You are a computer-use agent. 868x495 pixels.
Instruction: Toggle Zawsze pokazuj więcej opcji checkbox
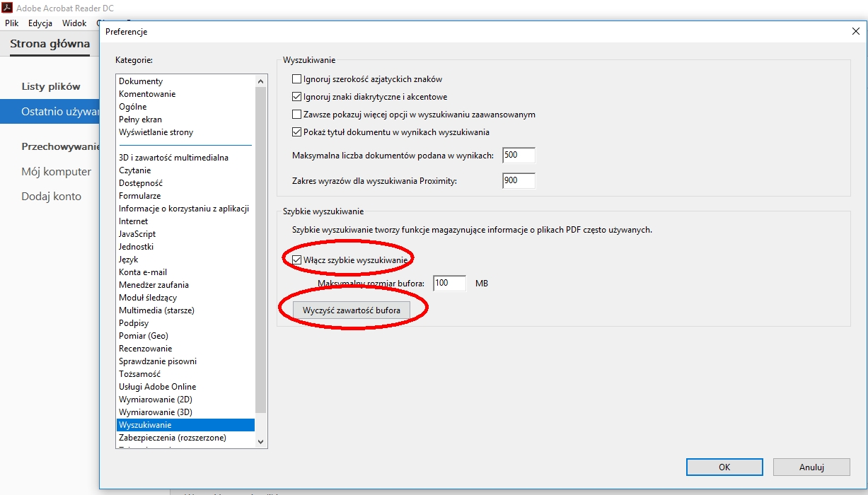(297, 114)
